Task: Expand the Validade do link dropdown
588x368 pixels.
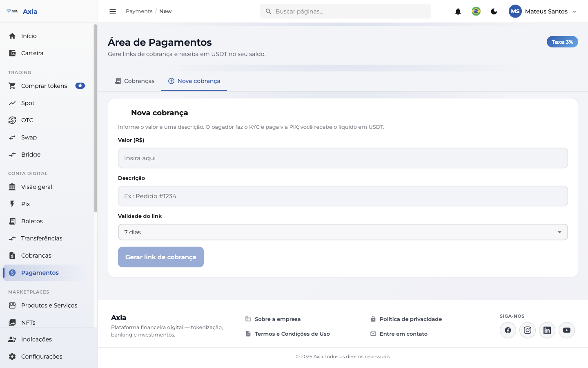Action: pos(343,232)
